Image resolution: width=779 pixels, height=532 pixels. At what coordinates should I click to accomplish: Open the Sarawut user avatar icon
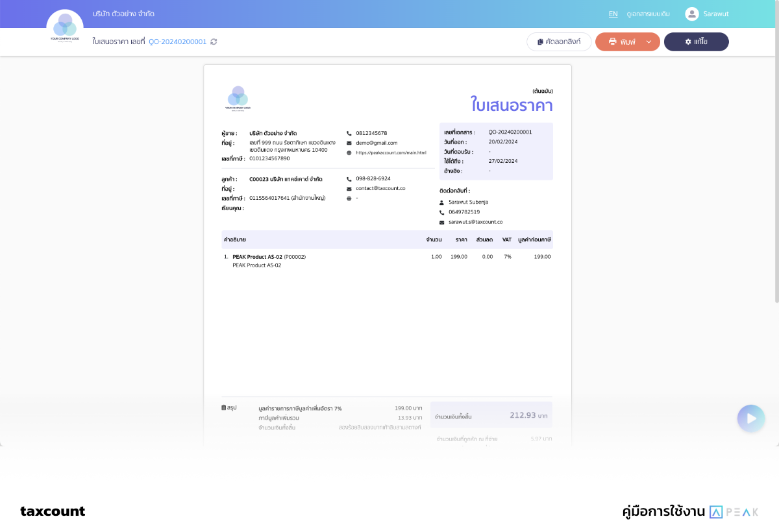tap(692, 14)
